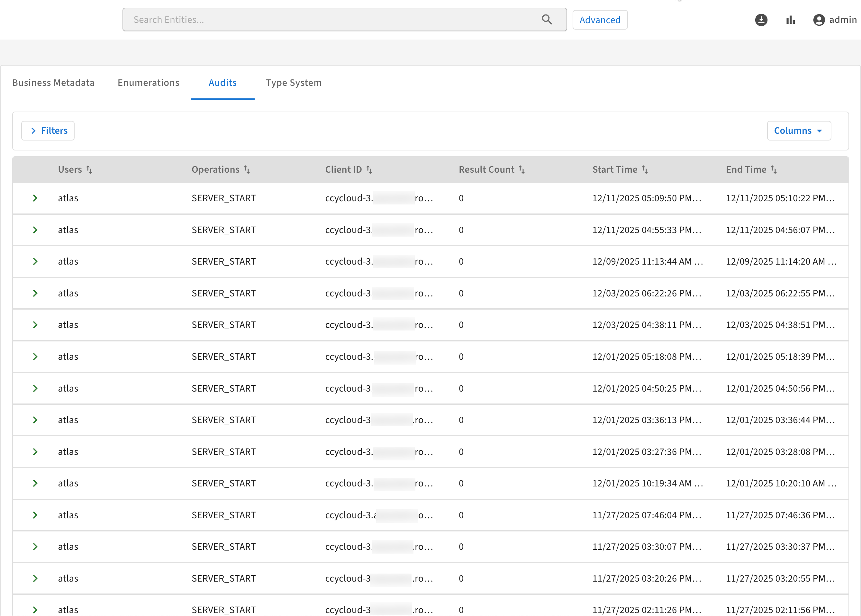Expand audit row started 12/09/2025 11:13:44 AM

coord(35,261)
